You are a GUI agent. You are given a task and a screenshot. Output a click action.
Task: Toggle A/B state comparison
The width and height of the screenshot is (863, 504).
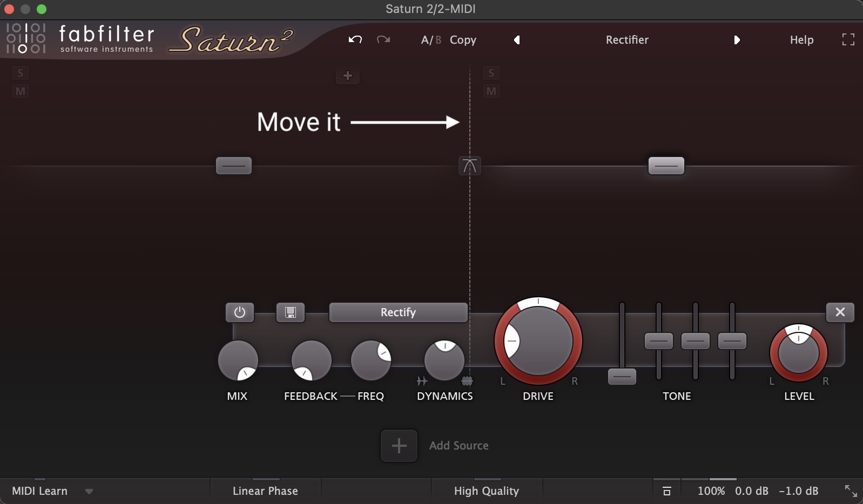tap(431, 40)
